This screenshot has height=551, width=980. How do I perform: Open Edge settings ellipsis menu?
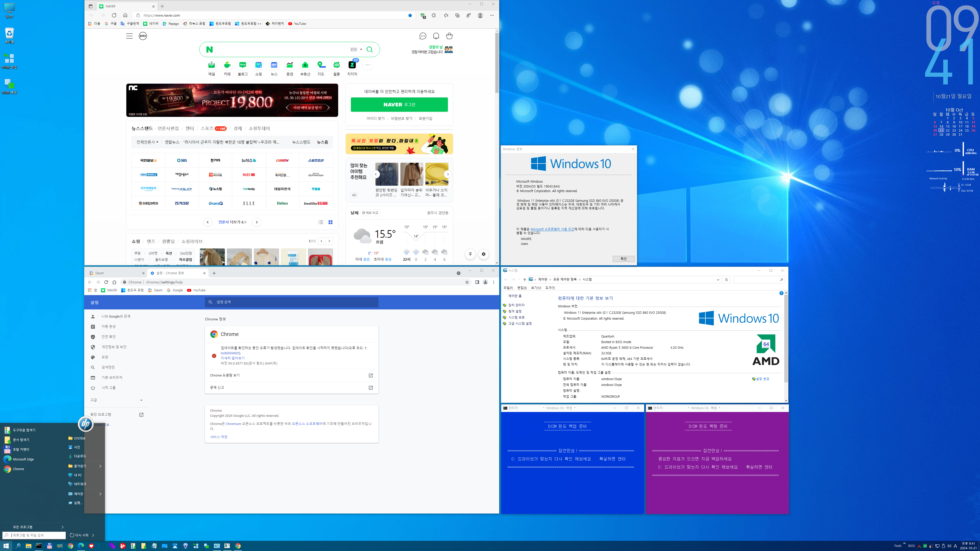tap(492, 15)
